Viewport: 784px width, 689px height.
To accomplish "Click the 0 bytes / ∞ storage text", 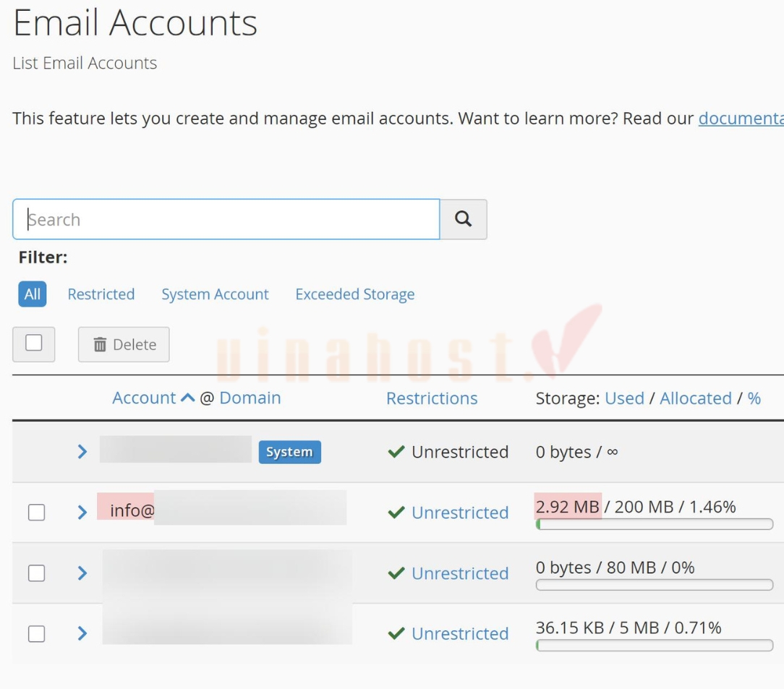I will [x=576, y=452].
